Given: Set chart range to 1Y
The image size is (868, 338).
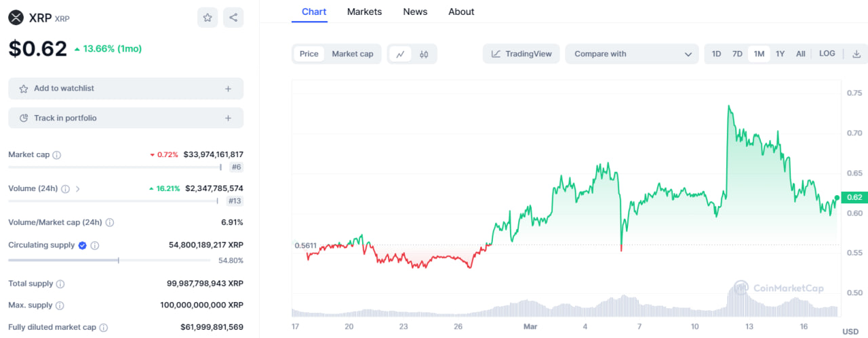Looking at the screenshot, I should 781,54.
